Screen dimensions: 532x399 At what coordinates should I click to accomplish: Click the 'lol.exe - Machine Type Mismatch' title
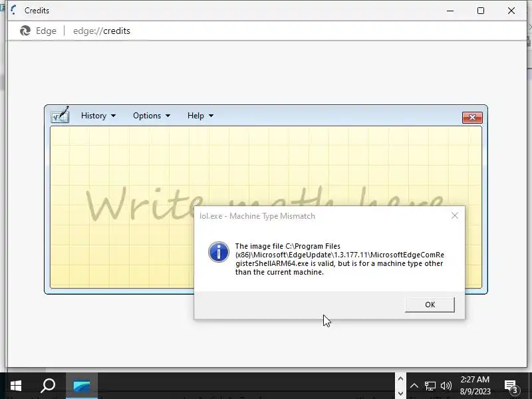(257, 216)
